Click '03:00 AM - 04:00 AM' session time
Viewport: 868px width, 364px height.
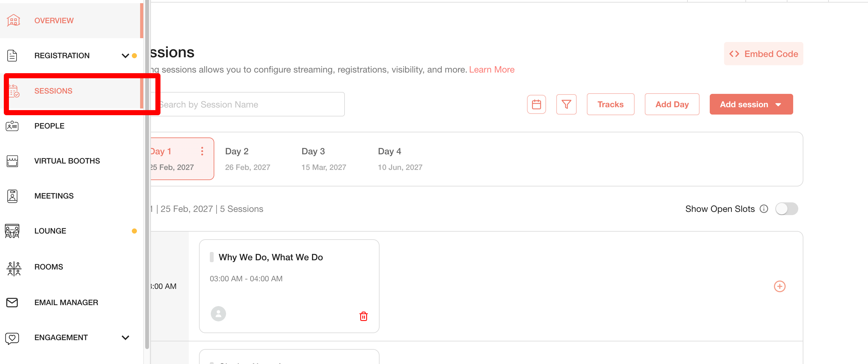246,279
